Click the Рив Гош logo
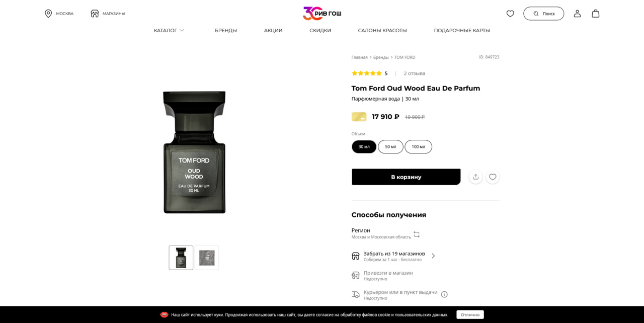 click(322, 14)
